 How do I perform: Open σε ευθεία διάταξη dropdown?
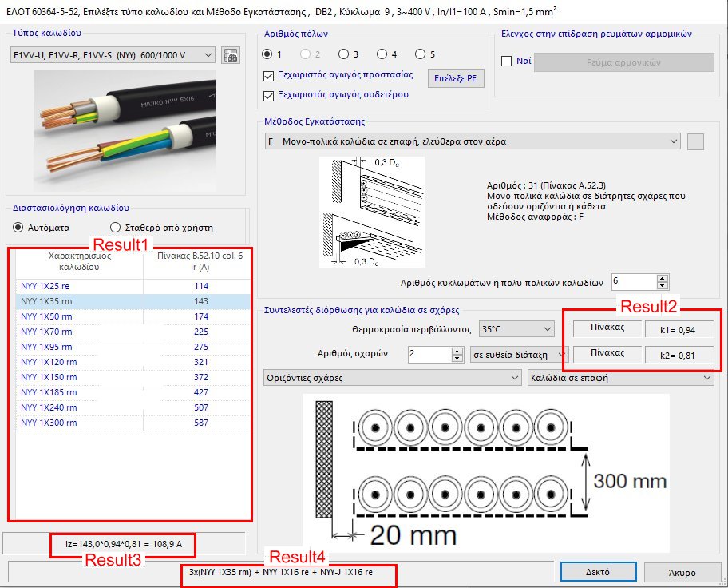tap(519, 355)
